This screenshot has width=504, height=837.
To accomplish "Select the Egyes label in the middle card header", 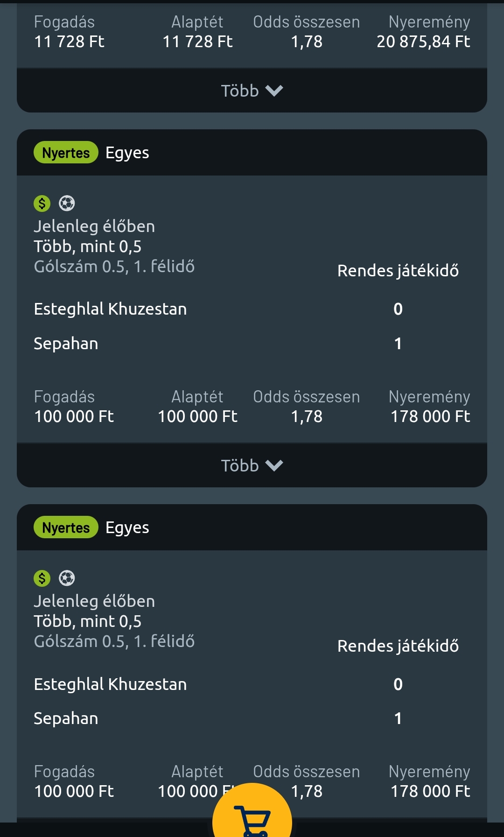I will coord(127,153).
